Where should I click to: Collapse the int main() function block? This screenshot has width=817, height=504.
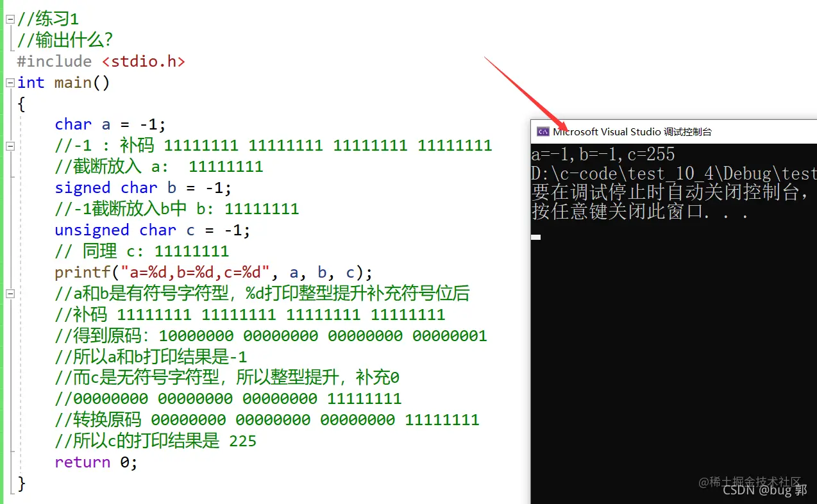10,83
